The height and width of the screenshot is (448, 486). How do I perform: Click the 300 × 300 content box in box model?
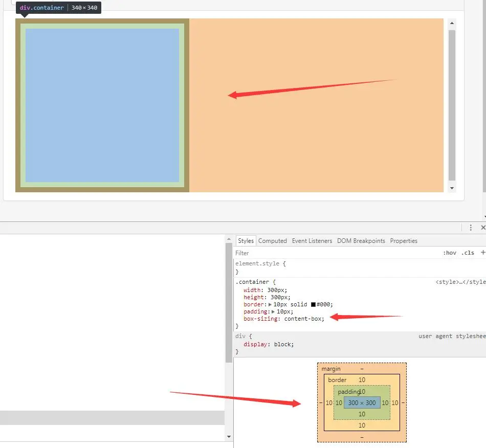(362, 402)
